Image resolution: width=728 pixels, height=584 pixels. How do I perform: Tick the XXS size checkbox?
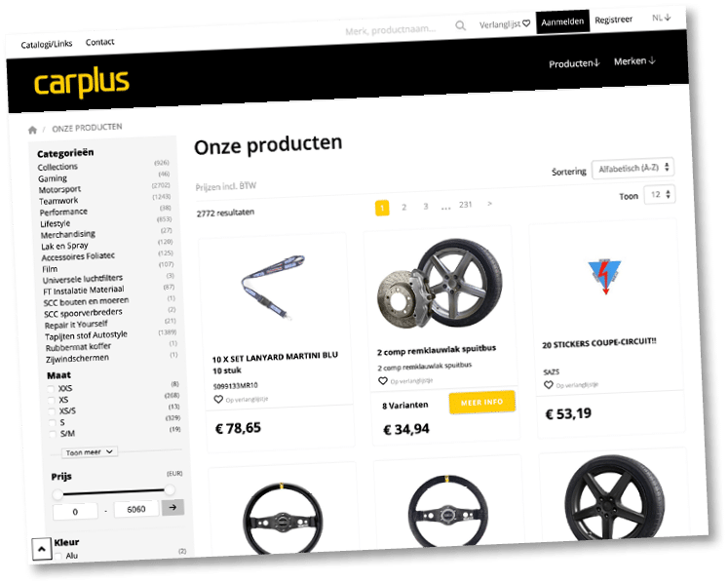pos(51,388)
